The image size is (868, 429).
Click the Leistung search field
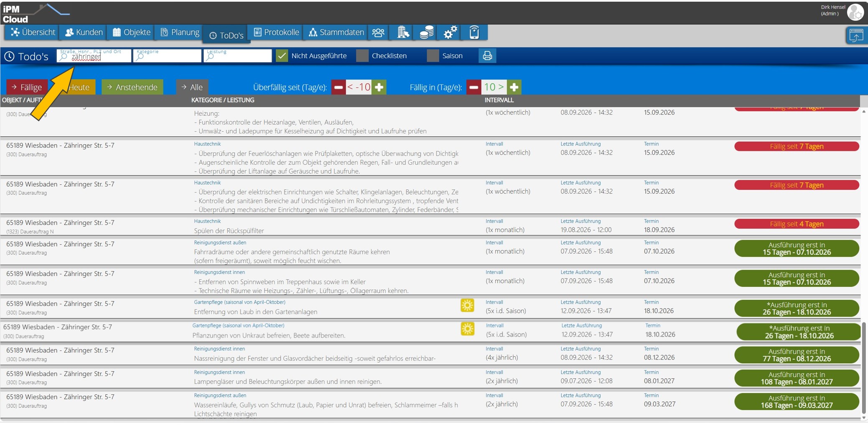(x=238, y=56)
